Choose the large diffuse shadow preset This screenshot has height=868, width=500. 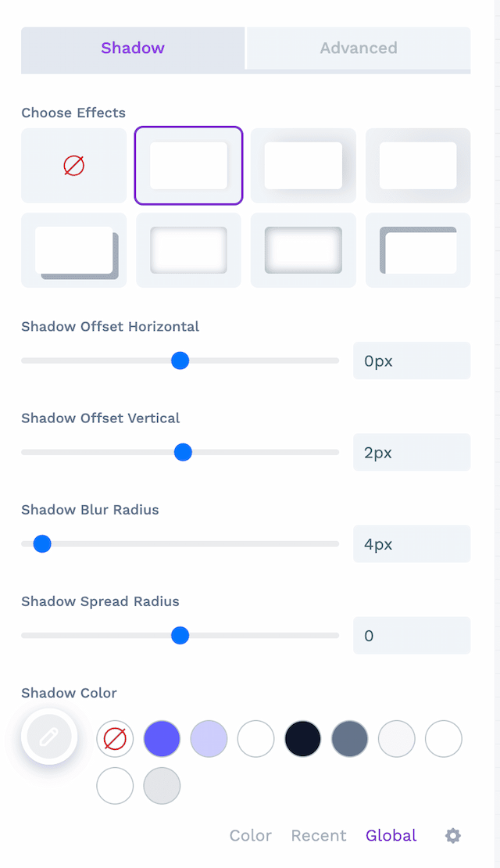point(418,166)
